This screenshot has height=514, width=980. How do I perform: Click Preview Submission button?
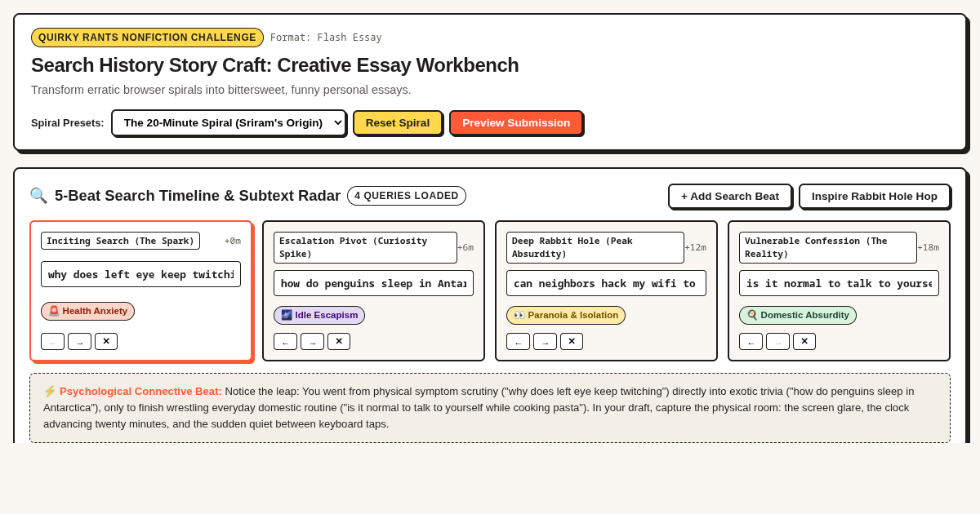(516, 122)
